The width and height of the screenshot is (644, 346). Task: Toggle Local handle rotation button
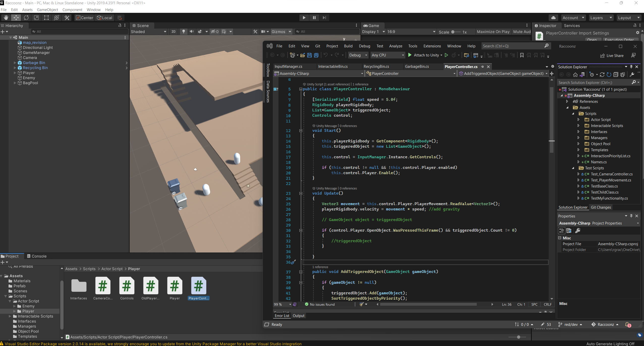tap(105, 18)
